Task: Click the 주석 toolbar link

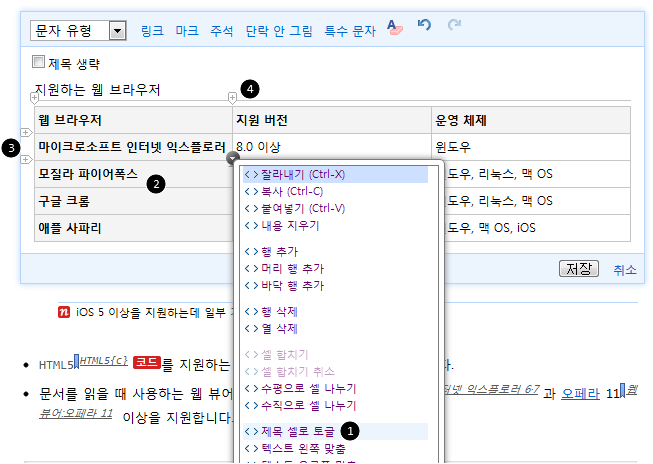Action: [222, 31]
